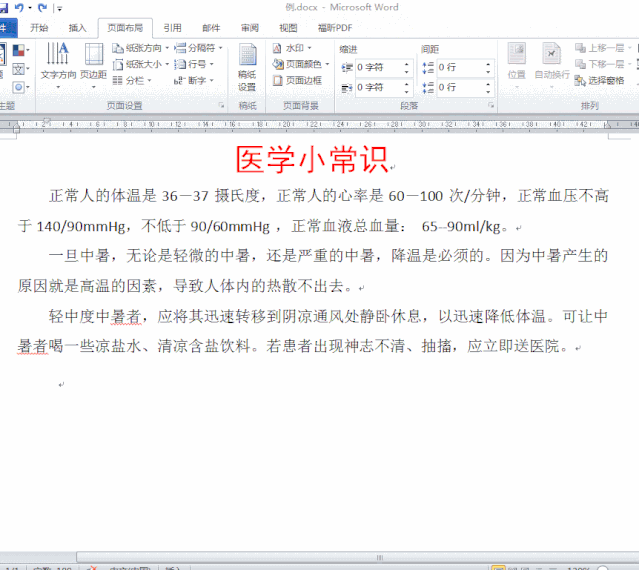Click the right indent value field

click(x=379, y=87)
